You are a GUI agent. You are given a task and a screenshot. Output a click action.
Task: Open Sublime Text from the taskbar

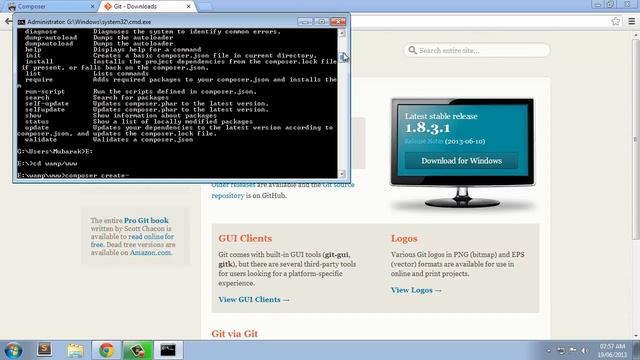click(x=44, y=350)
